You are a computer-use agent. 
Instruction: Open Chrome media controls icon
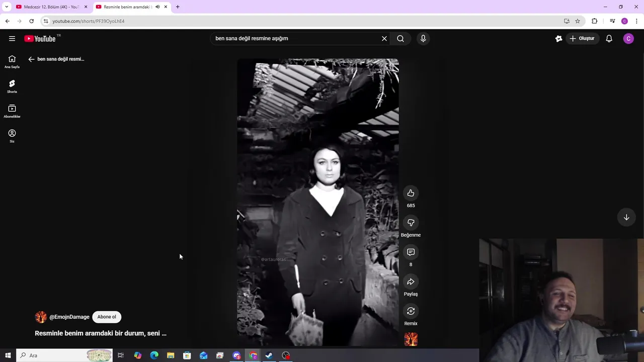coord(612,21)
